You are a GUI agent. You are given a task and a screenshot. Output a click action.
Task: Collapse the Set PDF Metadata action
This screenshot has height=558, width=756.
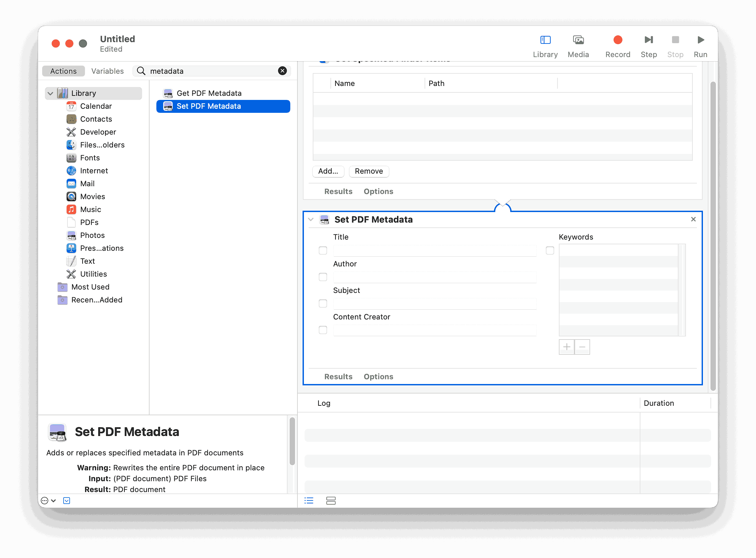tap(310, 220)
